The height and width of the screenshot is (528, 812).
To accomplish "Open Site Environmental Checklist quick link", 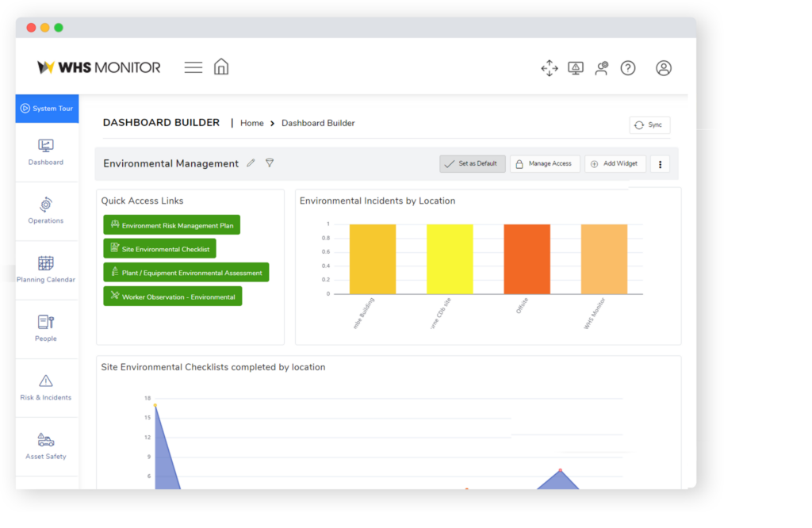I will click(159, 249).
